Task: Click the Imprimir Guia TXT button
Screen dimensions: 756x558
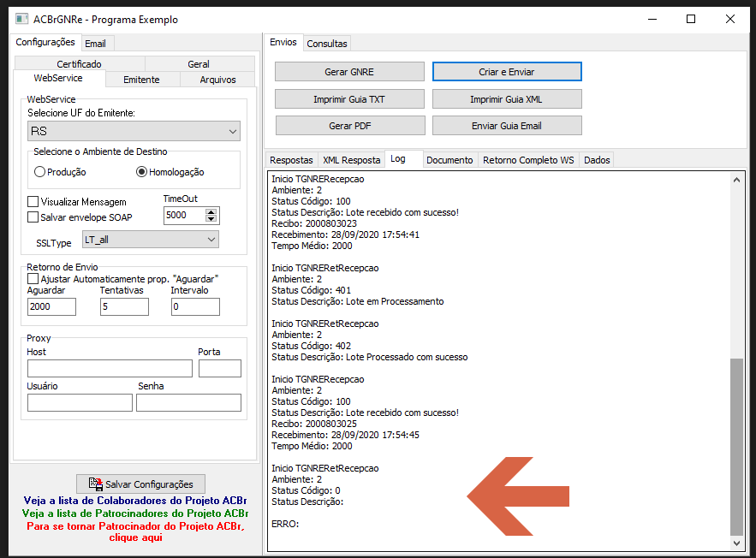Action: [x=349, y=98]
